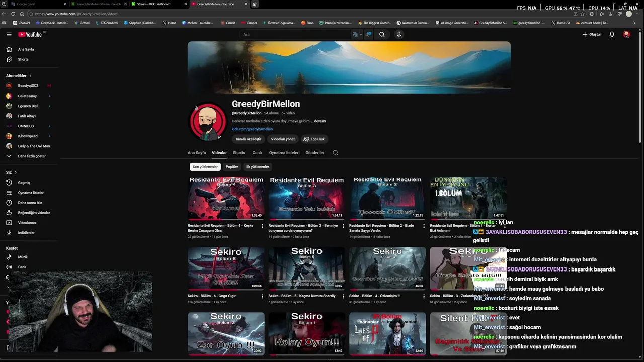Click the search magnifier button
The height and width of the screenshot is (362, 644).
(382, 34)
